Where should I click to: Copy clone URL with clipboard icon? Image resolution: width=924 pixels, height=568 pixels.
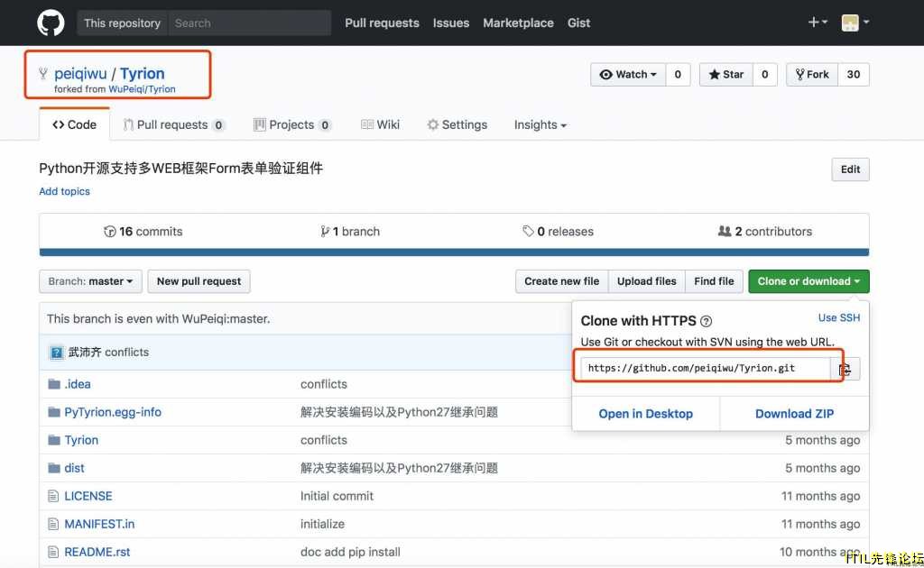click(845, 369)
